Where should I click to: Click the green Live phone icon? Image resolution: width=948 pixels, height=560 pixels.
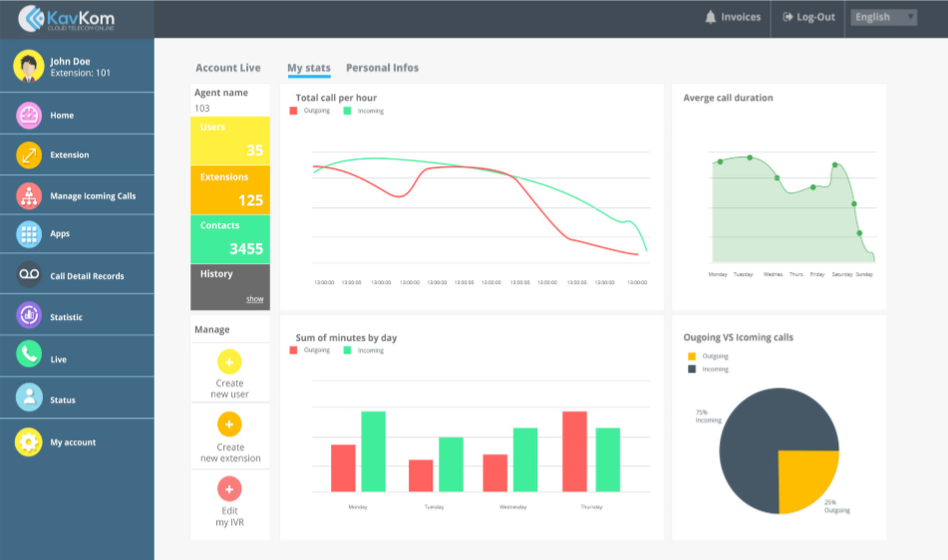tap(29, 359)
